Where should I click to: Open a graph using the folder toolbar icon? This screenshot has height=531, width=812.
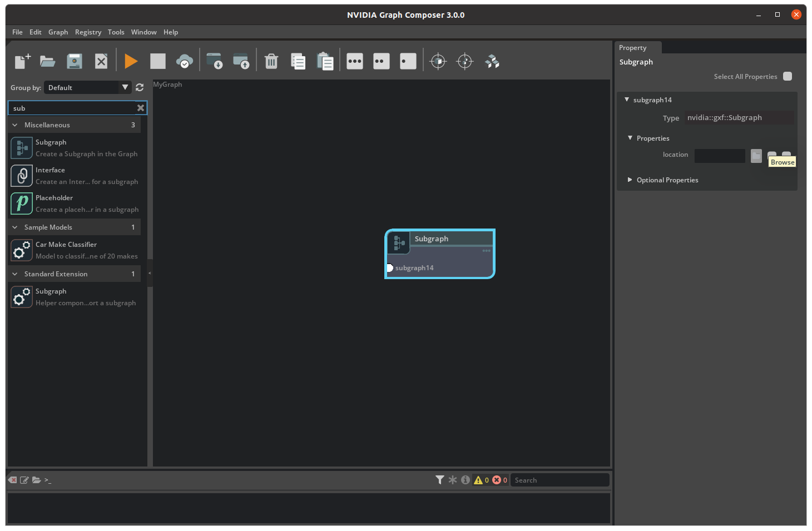click(x=48, y=61)
